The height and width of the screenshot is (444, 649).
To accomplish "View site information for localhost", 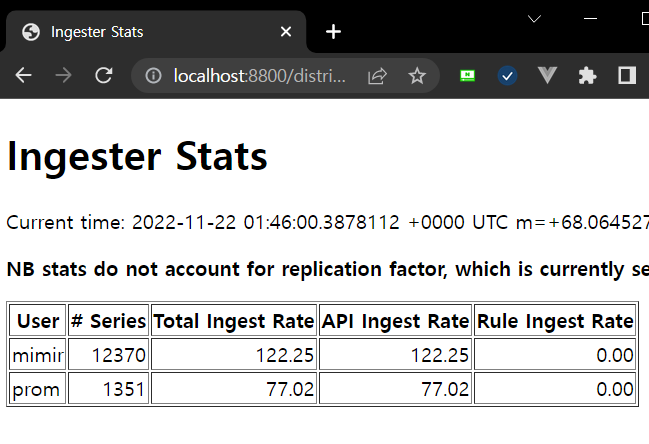I will tap(153, 76).
